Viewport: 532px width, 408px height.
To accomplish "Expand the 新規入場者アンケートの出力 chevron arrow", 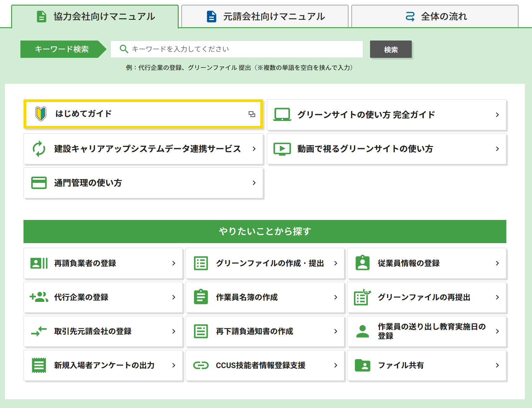I will click(174, 365).
